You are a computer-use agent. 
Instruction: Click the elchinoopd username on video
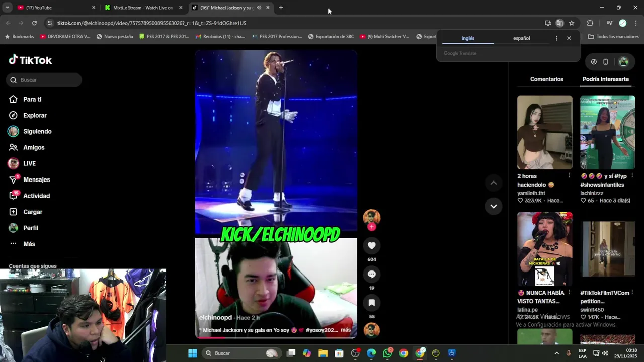click(215, 318)
